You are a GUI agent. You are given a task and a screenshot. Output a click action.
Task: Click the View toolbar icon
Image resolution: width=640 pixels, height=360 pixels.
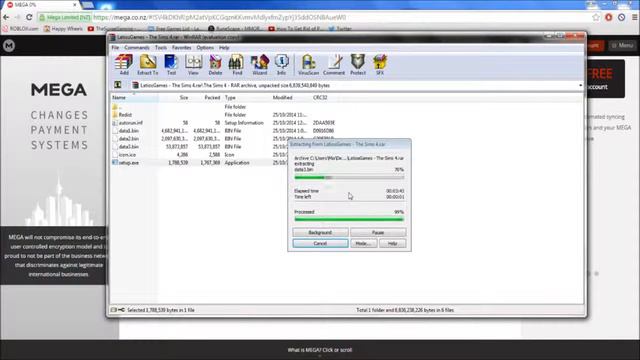coord(193,64)
